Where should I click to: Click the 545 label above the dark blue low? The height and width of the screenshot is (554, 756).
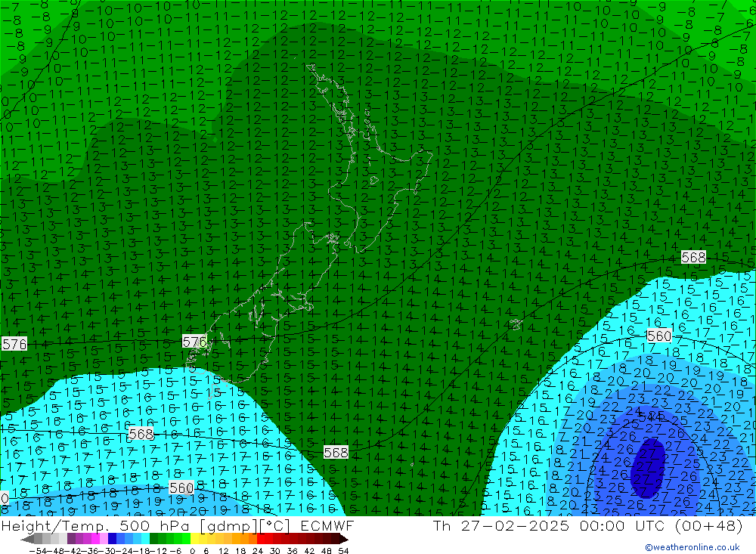(652, 416)
